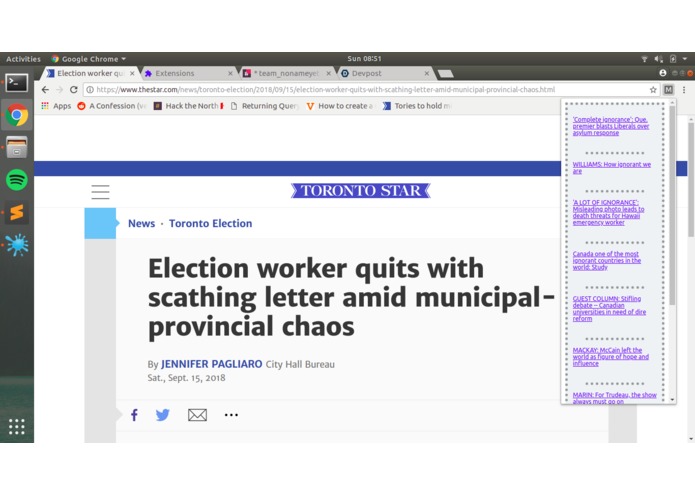Open the system menu dropdown arrow
Viewport: 695px width, 494px height.
pyautogui.click(x=685, y=58)
